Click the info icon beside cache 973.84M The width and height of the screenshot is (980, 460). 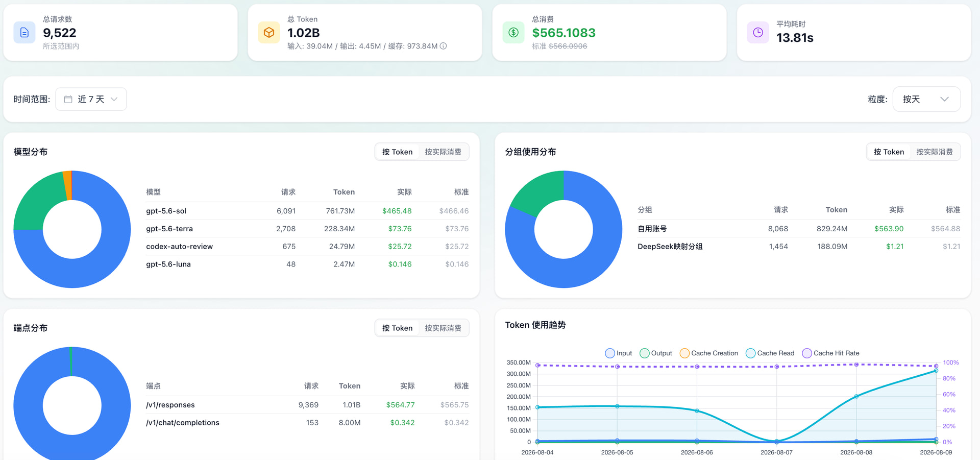[x=444, y=46]
